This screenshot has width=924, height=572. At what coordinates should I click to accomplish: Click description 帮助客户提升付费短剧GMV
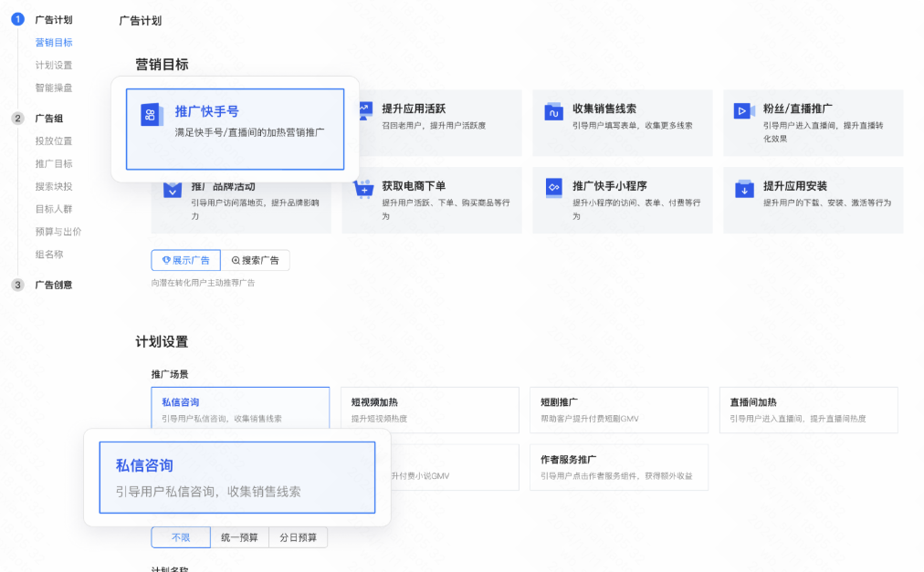pyautogui.click(x=590, y=419)
